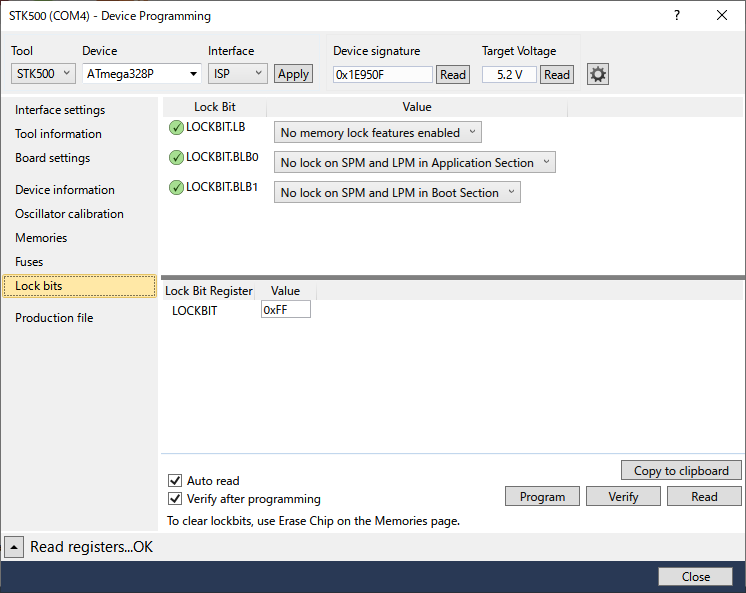This screenshot has height=593, width=746.
Task: Go to Board settings page
Action: (x=52, y=158)
